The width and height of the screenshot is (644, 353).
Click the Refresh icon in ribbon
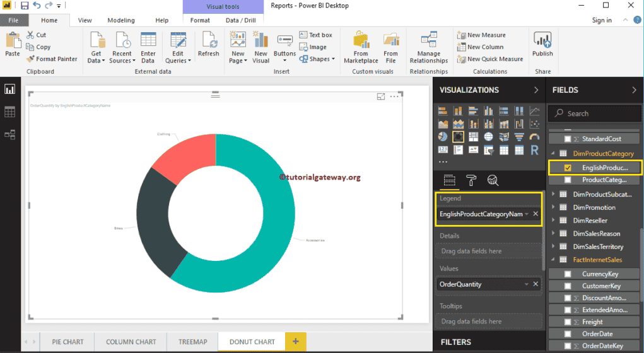pyautogui.click(x=209, y=44)
